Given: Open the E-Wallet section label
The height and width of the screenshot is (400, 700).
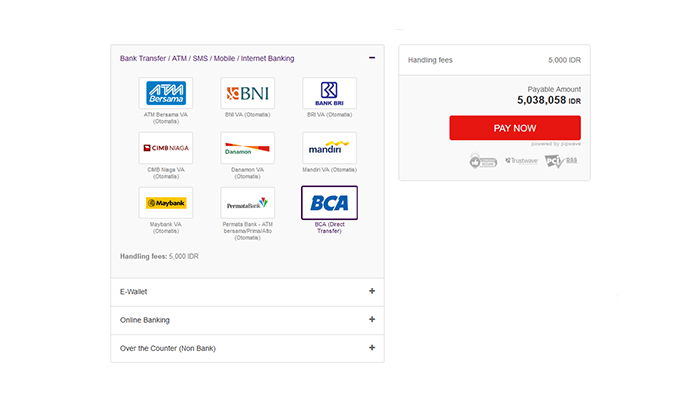Looking at the screenshot, I should [133, 292].
